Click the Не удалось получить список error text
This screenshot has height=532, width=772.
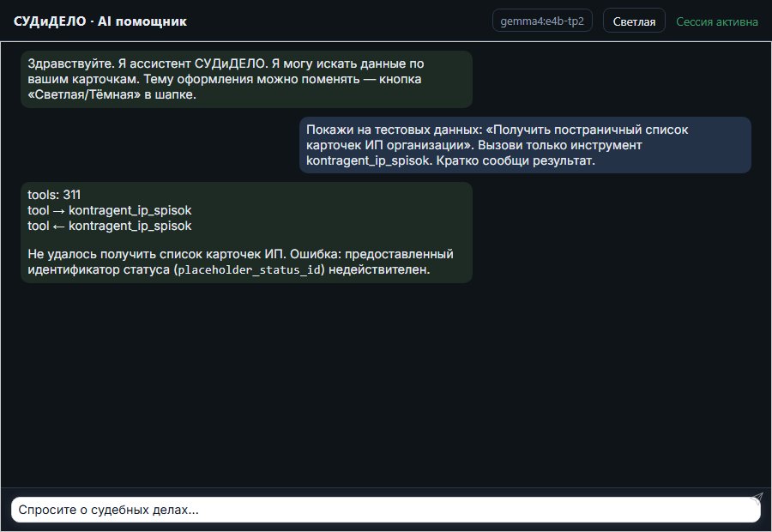click(x=240, y=262)
